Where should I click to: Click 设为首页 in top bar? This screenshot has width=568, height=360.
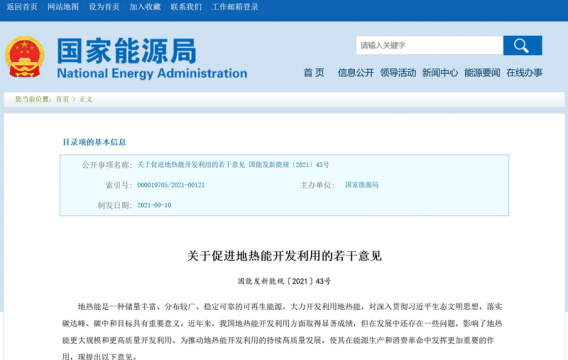tap(104, 7)
